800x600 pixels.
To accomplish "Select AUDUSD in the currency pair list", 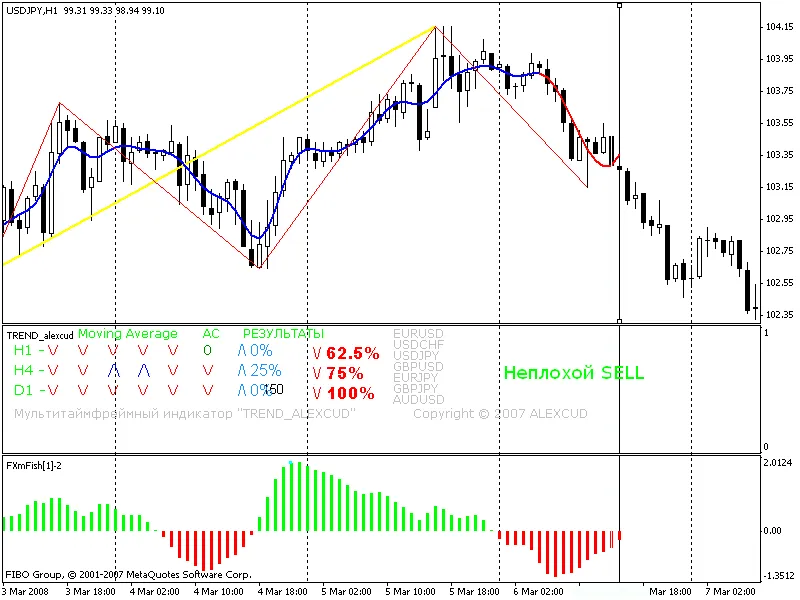I will 419,399.
